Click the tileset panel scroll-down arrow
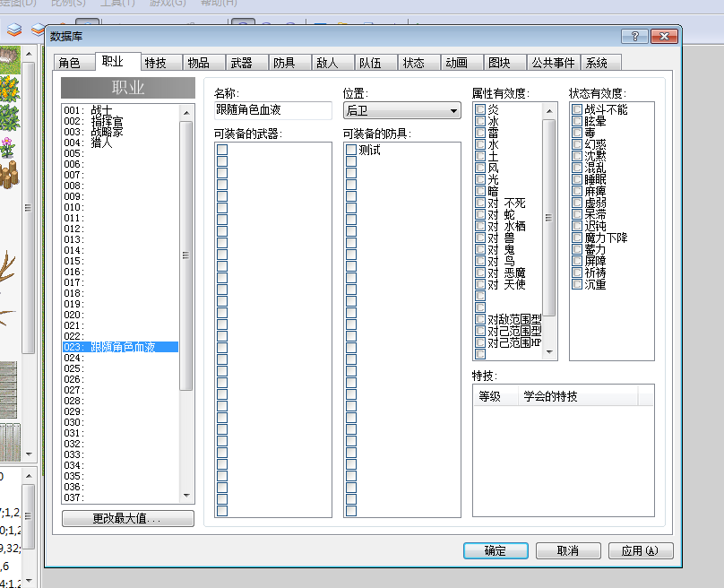Viewport: 724px width, 588px height. point(29,454)
